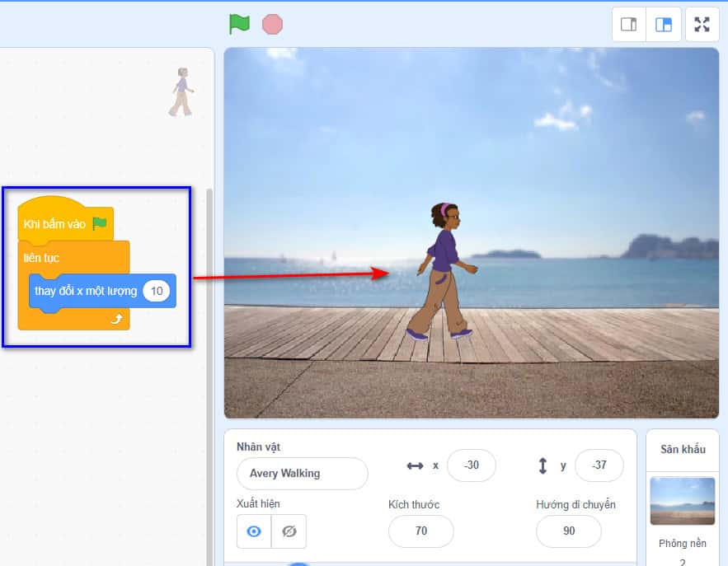Click the y position field showing -37

click(x=599, y=465)
